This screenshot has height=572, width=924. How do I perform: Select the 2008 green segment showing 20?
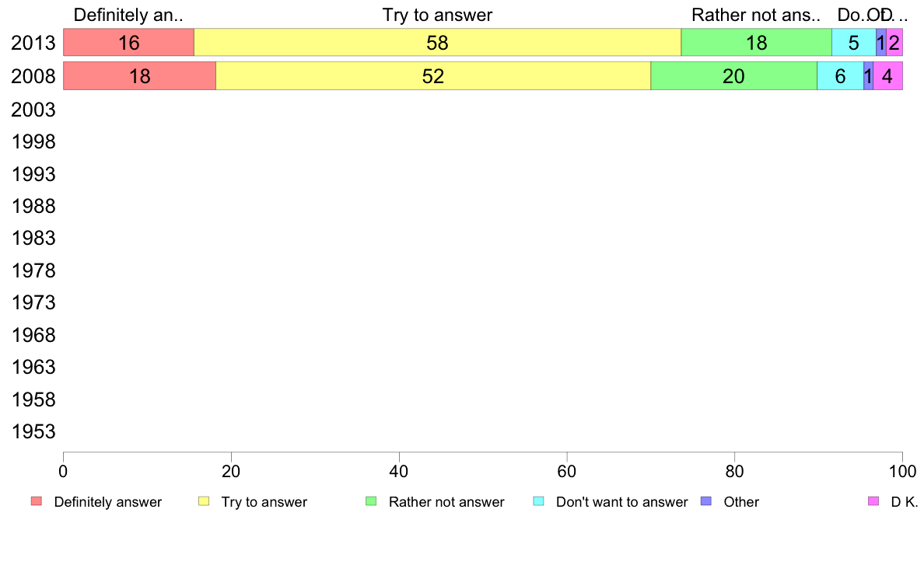click(733, 76)
